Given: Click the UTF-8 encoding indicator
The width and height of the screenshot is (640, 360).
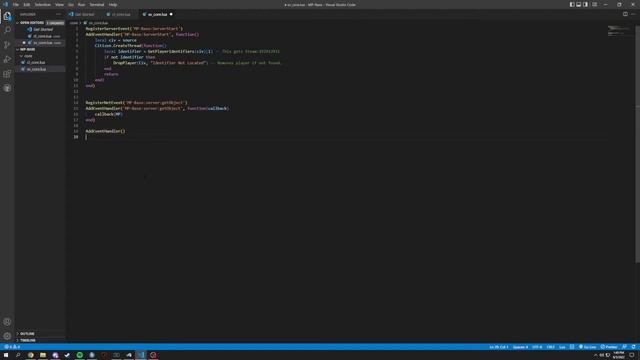Looking at the screenshot, I should (537, 347).
